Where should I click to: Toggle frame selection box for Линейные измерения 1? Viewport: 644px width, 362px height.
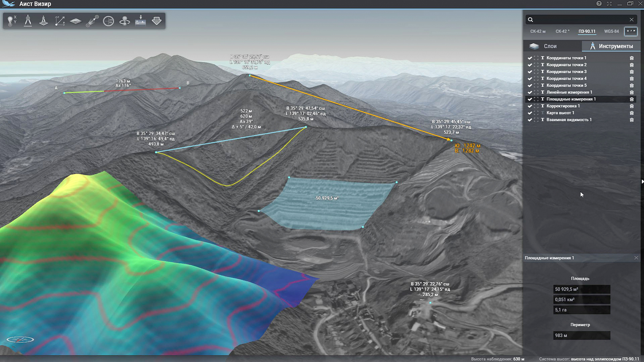(x=536, y=92)
